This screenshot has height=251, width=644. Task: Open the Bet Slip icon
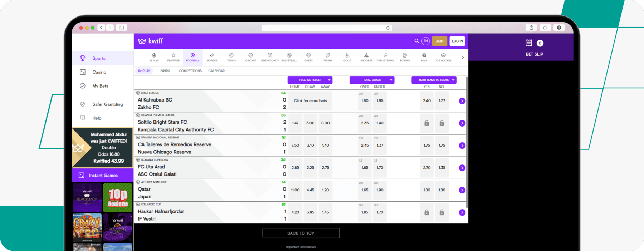point(529,43)
